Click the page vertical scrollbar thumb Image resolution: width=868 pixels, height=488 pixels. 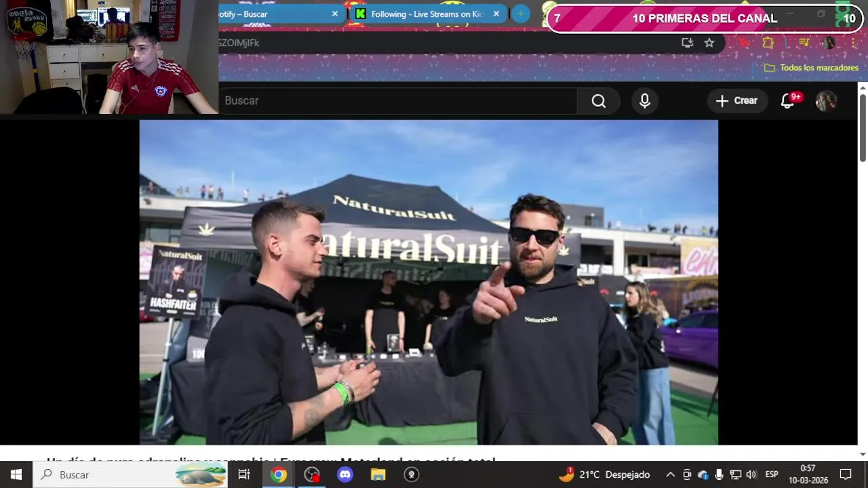(863, 127)
